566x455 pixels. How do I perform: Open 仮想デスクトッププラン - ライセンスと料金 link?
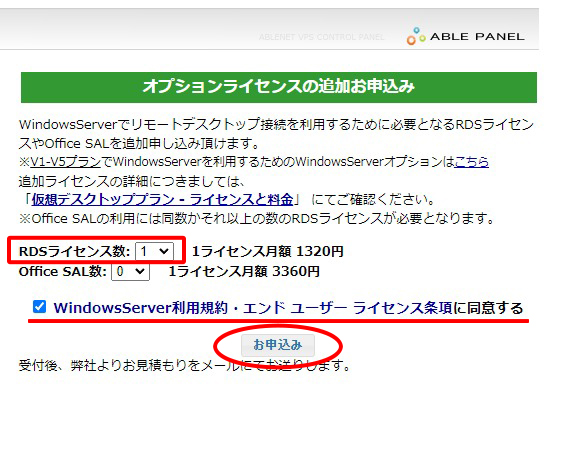(x=162, y=199)
